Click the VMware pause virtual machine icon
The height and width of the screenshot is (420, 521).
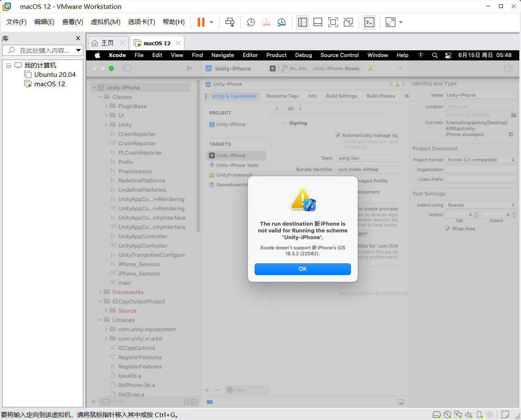coord(201,22)
